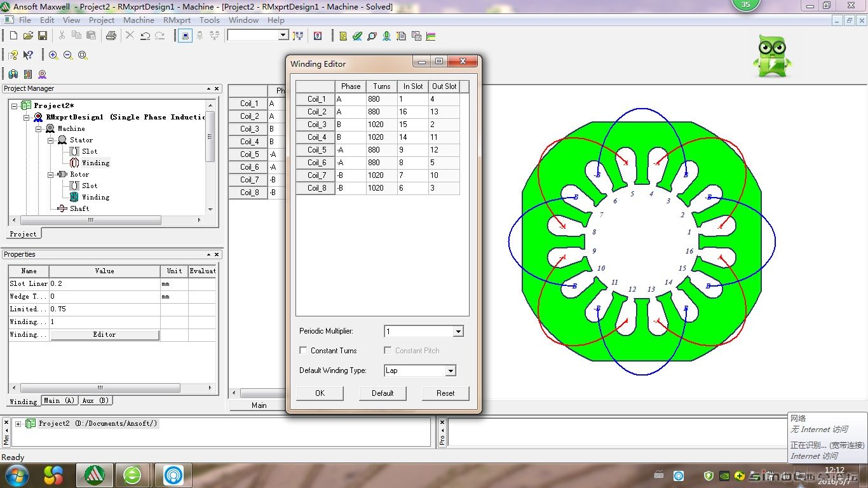Click the purple RMxprt design icon in toolbar
Image resolution: width=868 pixels, height=488 pixels.
(42, 74)
